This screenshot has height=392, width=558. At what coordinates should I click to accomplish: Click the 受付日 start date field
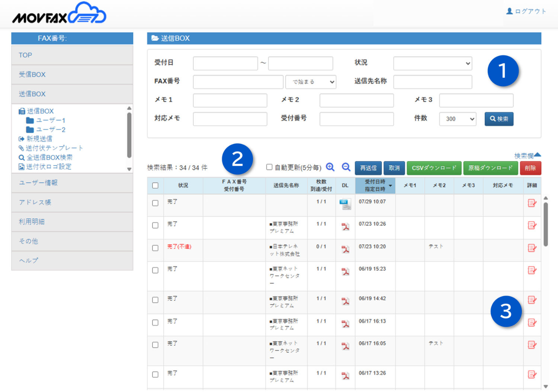pos(225,63)
